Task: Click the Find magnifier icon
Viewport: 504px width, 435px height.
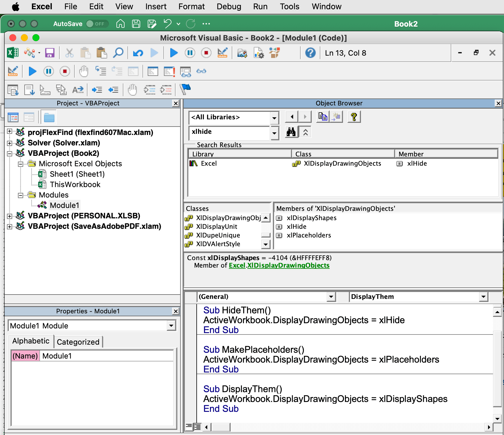Action: (118, 53)
